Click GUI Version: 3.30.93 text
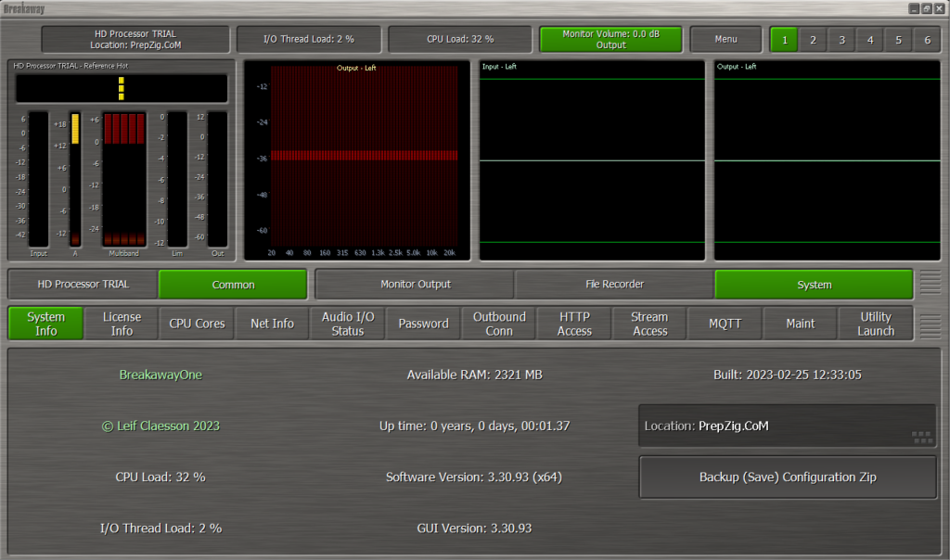950x560 pixels. (x=474, y=528)
